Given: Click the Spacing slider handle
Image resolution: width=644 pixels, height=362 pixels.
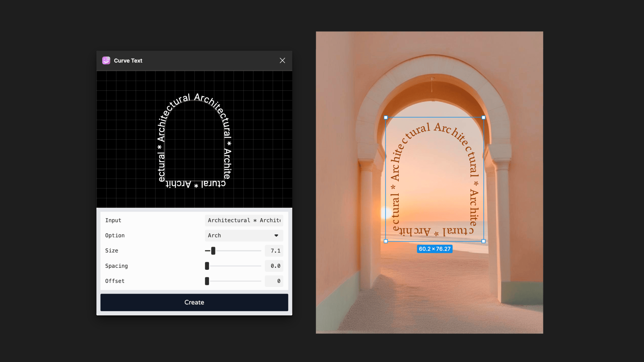Looking at the screenshot, I should [x=207, y=266].
